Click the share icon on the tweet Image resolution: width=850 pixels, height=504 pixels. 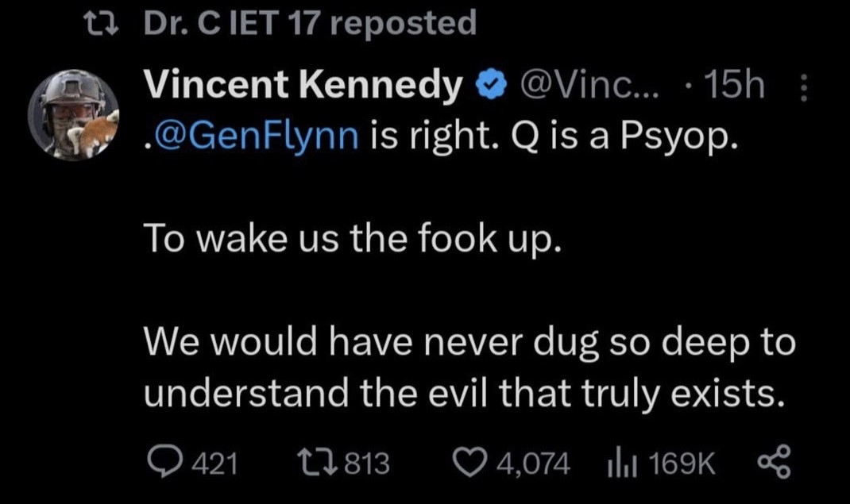coord(775,463)
